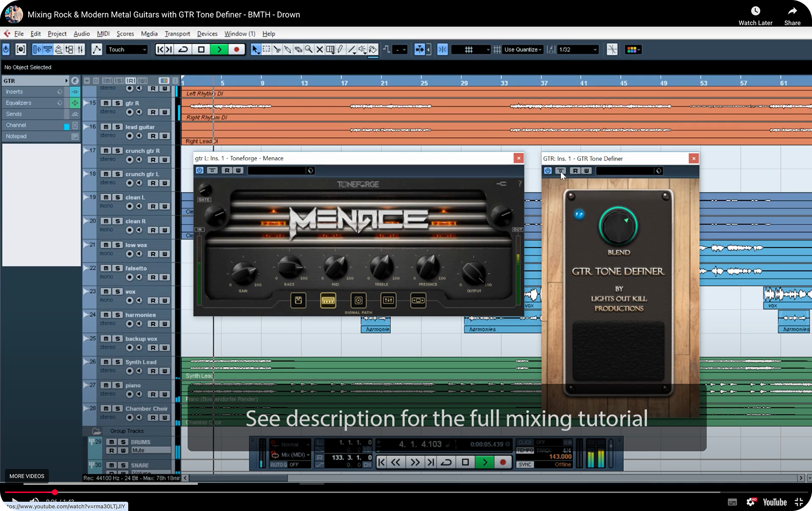The image size is (812, 511).
Task: Open the Transport menu
Action: pyautogui.click(x=177, y=34)
